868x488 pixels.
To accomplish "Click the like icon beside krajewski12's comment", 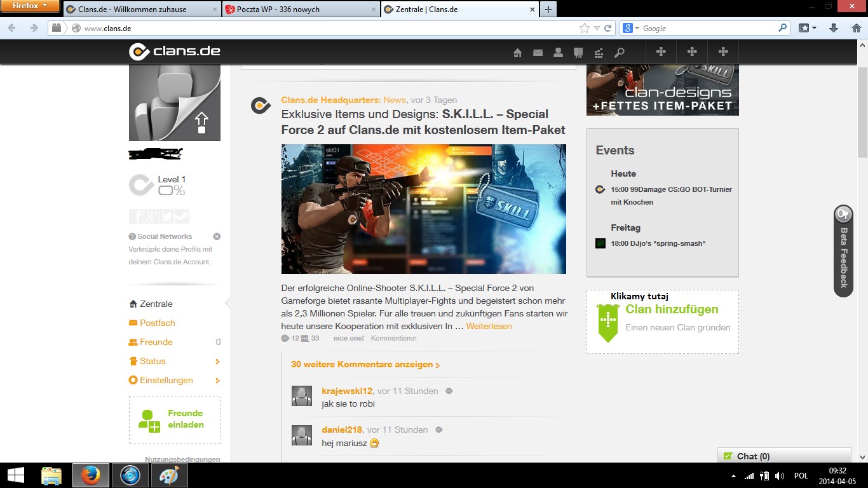I will click(x=449, y=391).
